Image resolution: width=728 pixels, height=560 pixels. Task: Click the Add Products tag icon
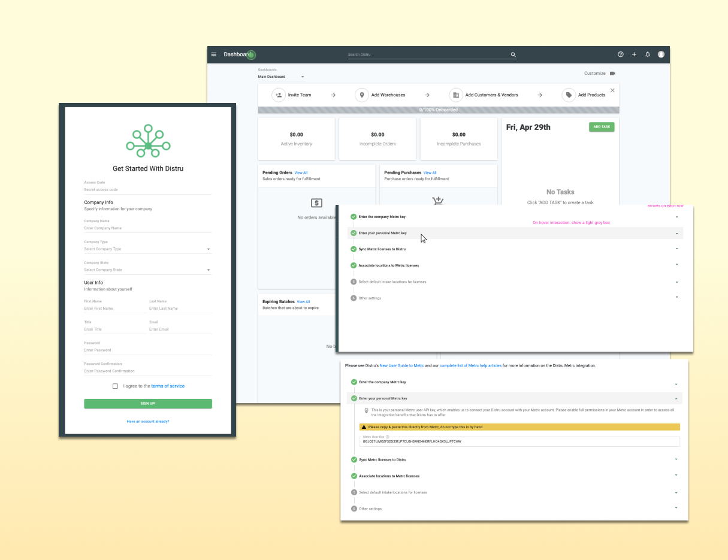pos(569,95)
